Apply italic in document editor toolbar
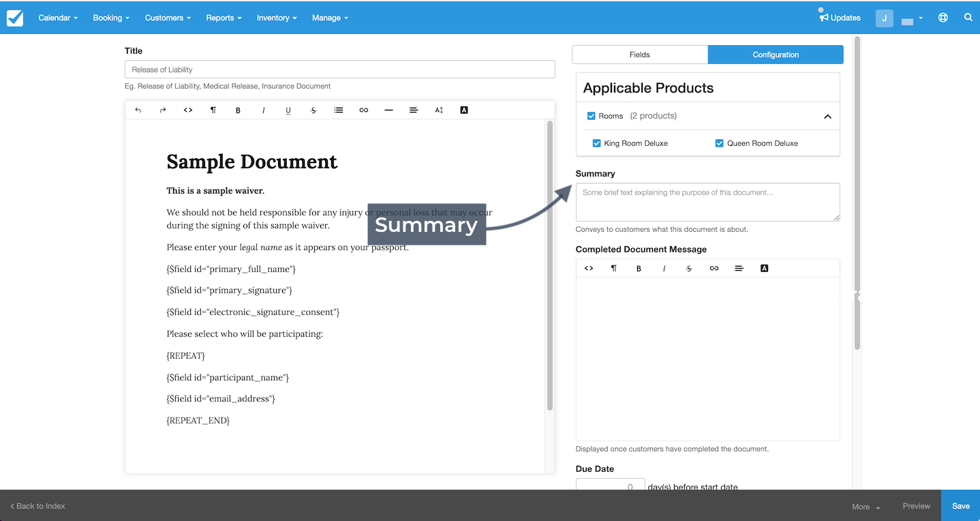Screen dimensions: 980x521 pyautogui.click(x=263, y=110)
